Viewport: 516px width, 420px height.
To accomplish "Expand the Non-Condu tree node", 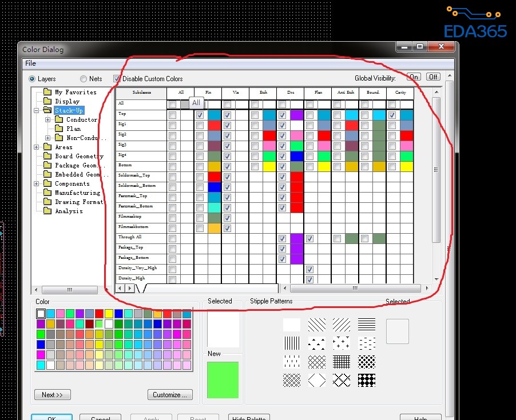I will pyautogui.click(x=47, y=138).
